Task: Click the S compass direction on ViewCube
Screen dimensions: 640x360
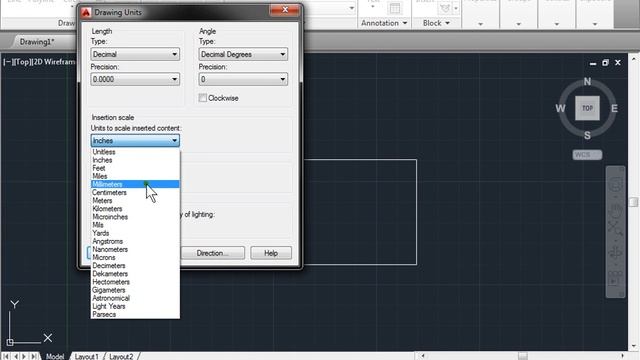Action: [x=587, y=136]
